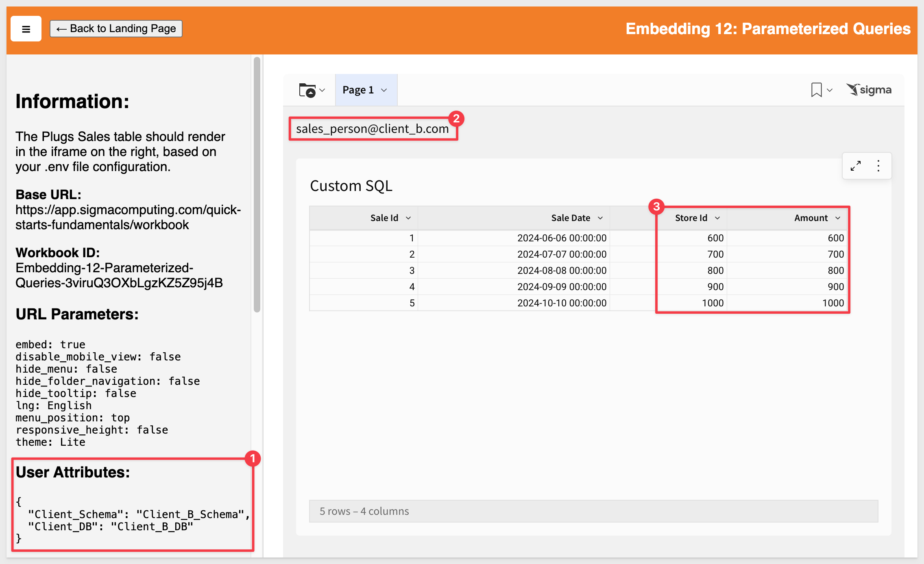This screenshot has width=924, height=564.
Task: Open Sale Date column dropdown arrow
Action: 600,218
